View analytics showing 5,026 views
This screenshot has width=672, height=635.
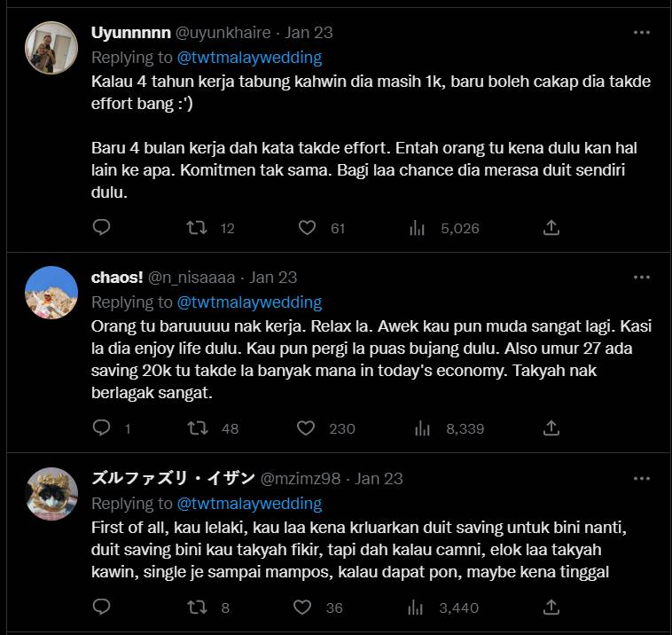coord(417,228)
